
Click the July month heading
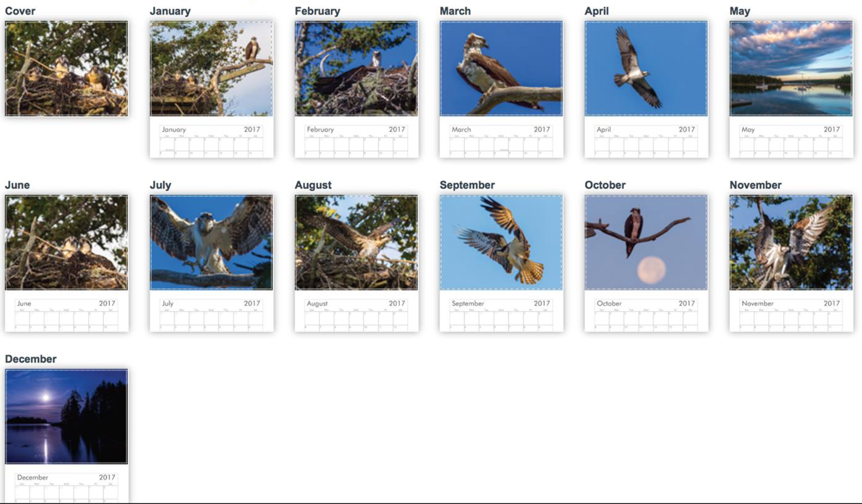[x=160, y=185]
